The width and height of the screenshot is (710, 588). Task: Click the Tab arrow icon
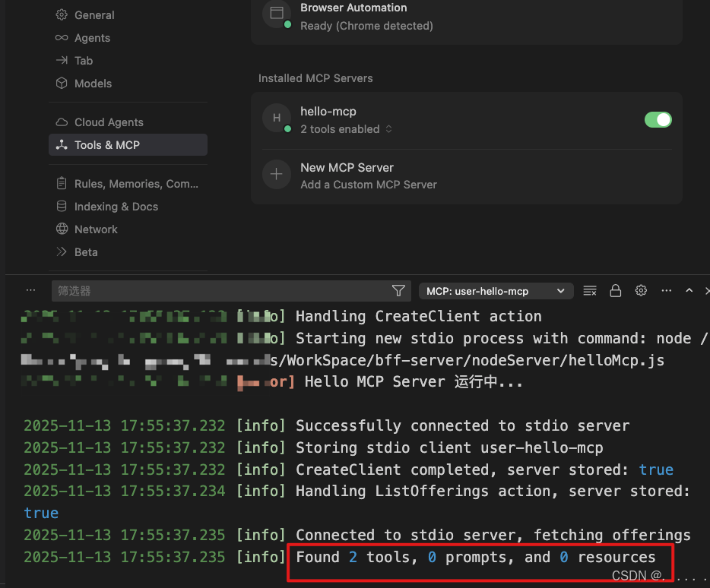[x=62, y=60]
